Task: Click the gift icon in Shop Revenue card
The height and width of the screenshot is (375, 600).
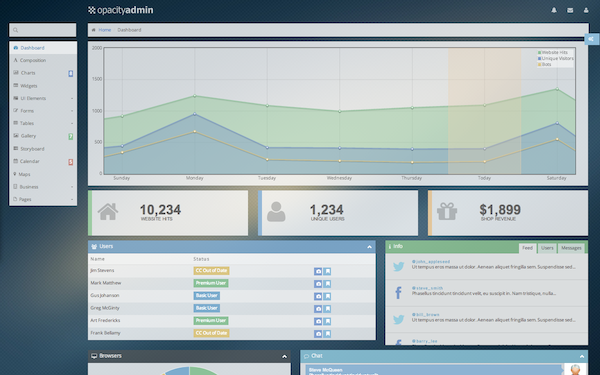Action: (447, 211)
